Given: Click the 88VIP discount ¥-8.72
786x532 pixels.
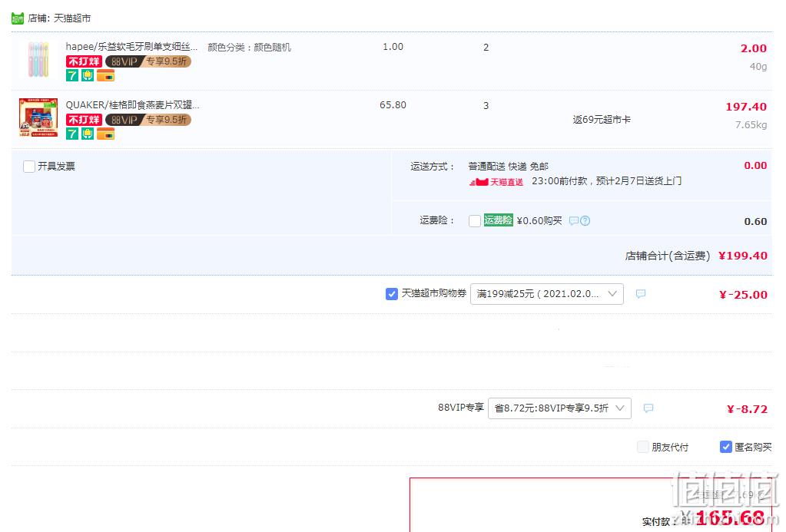Looking at the screenshot, I should coord(748,408).
